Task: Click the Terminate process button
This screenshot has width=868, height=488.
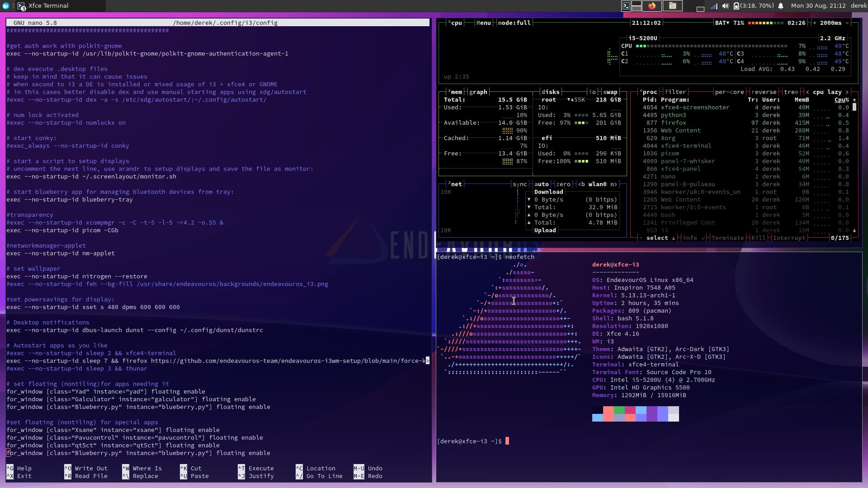Action: tap(727, 238)
